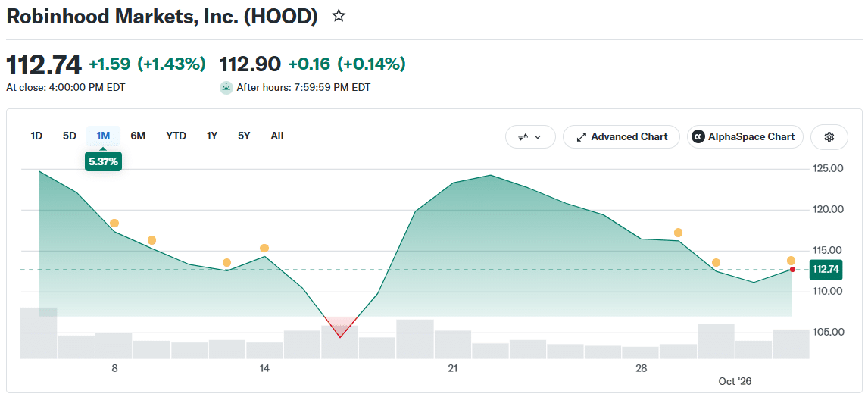868x394 pixels.
Task: Click the Oct '26 axis label
Action: click(x=735, y=381)
